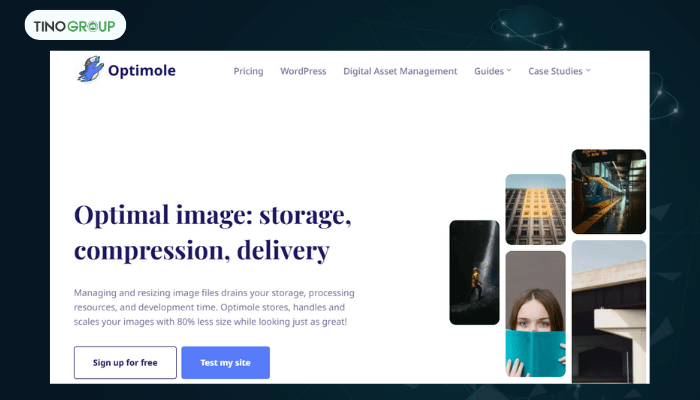Click the chevron beside Guides

point(509,71)
